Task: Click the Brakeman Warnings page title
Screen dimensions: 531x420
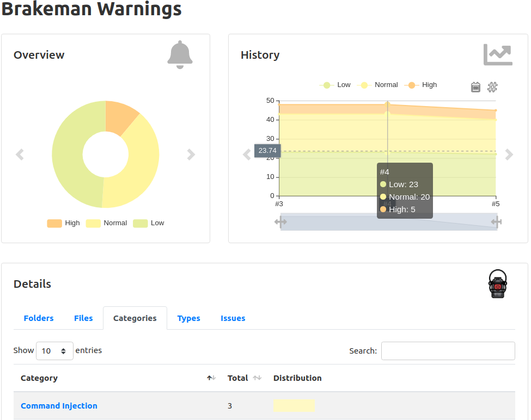Action: click(x=91, y=8)
